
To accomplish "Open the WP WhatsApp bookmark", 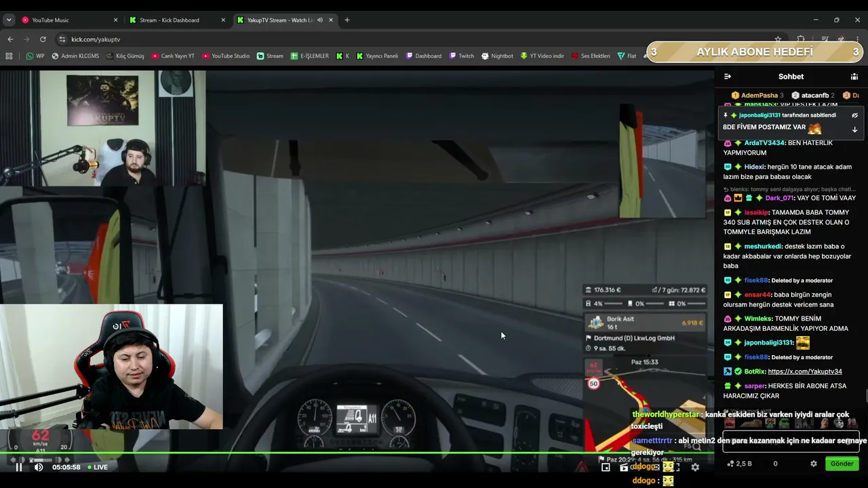I will [x=35, y=56].
